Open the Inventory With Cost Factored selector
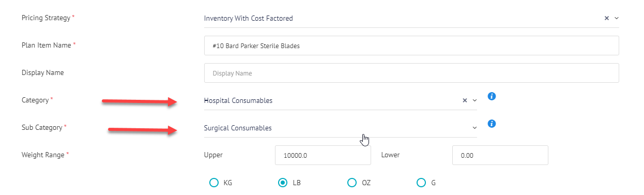This screenshot has height=195, width=644. (x=411, y=18)
